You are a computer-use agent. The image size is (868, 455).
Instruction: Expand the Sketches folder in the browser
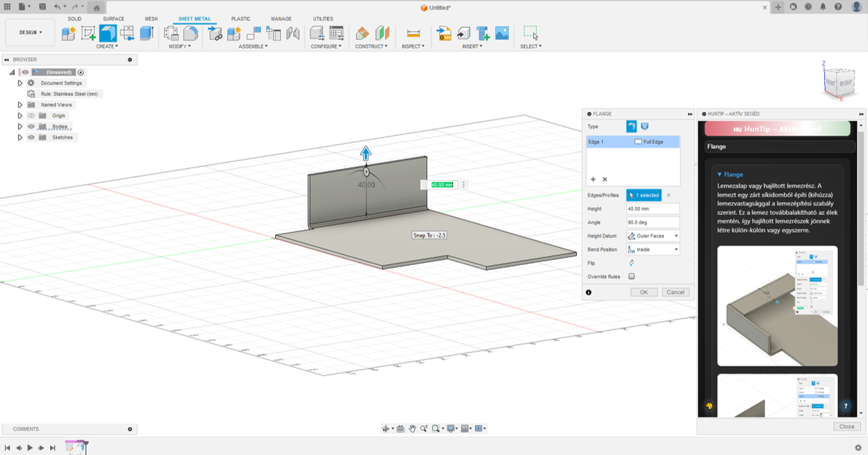pos(20,138)
